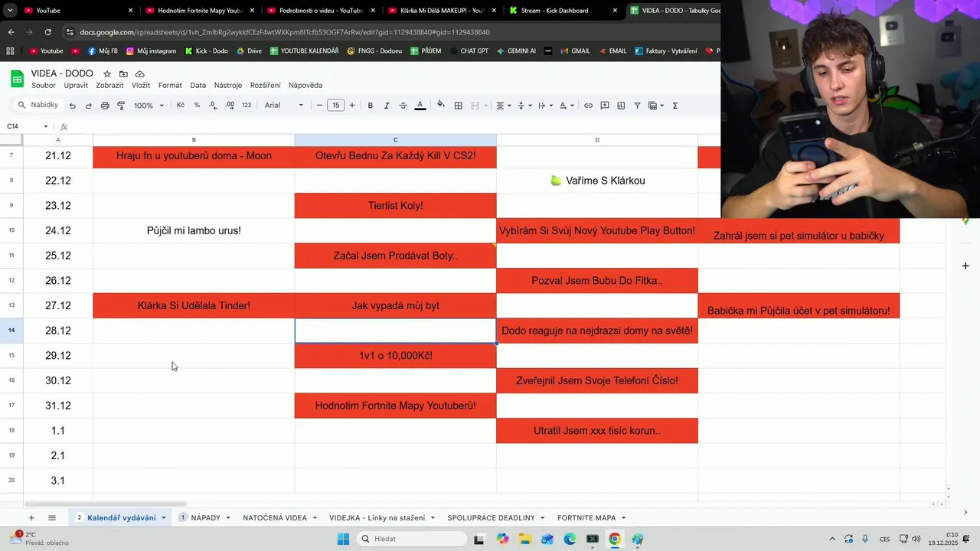Print the spreadsheet using the printer icon
Screen dimensions: 980x551
105,106
